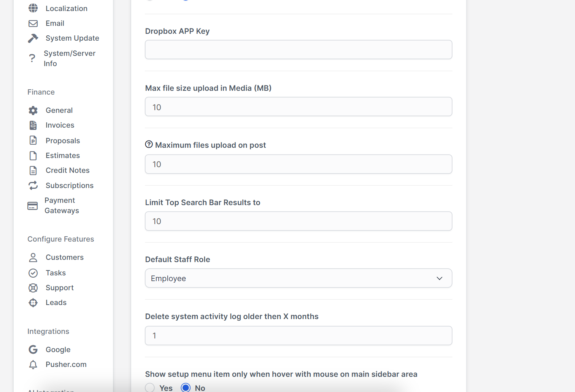Click help icon beside Maximum files upload
Viewport: 575px width, 392px height.
click(x=149, y=144)
